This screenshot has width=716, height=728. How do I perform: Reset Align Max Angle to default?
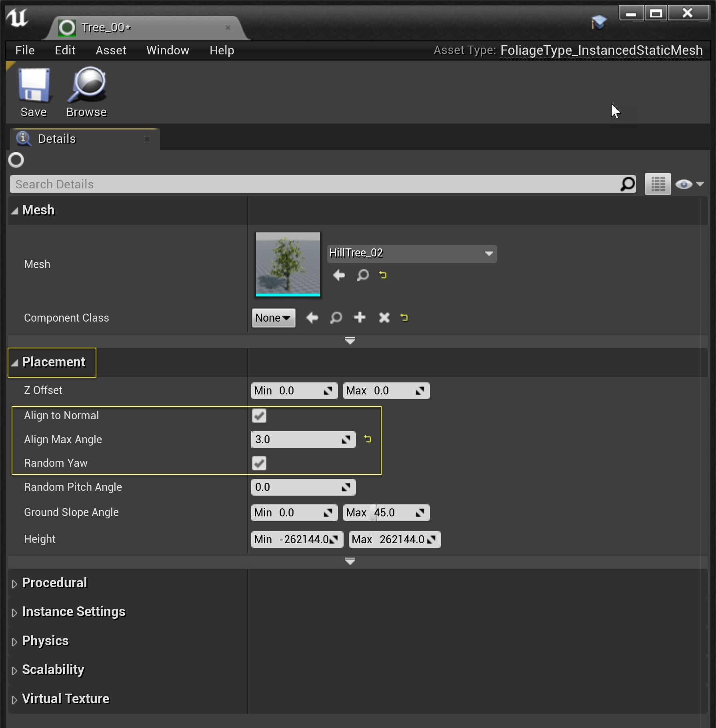(x=368, y=439)
